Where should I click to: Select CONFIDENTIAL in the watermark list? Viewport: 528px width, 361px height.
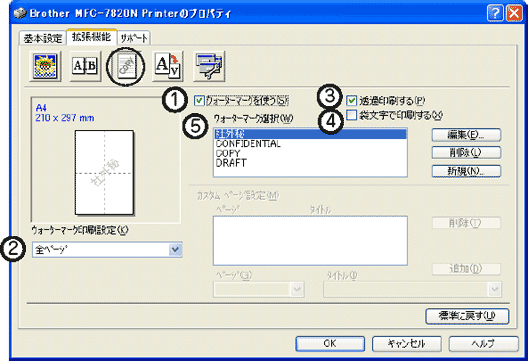pos(248,144)
